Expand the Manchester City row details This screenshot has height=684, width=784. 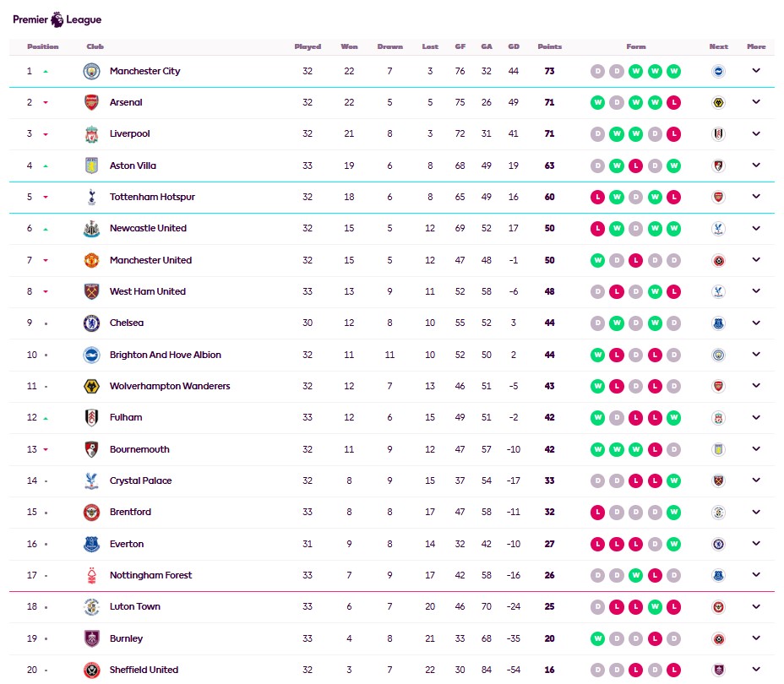coord(756,71)
